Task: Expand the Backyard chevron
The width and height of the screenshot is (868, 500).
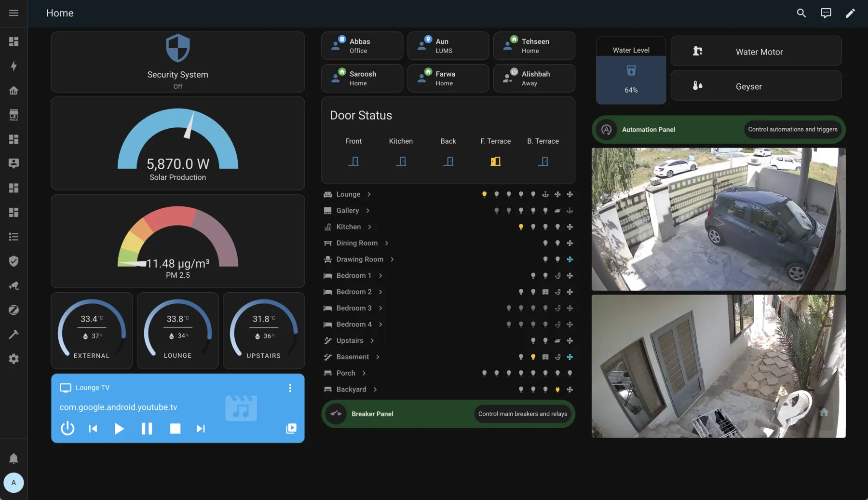Action: pos(375,389)
